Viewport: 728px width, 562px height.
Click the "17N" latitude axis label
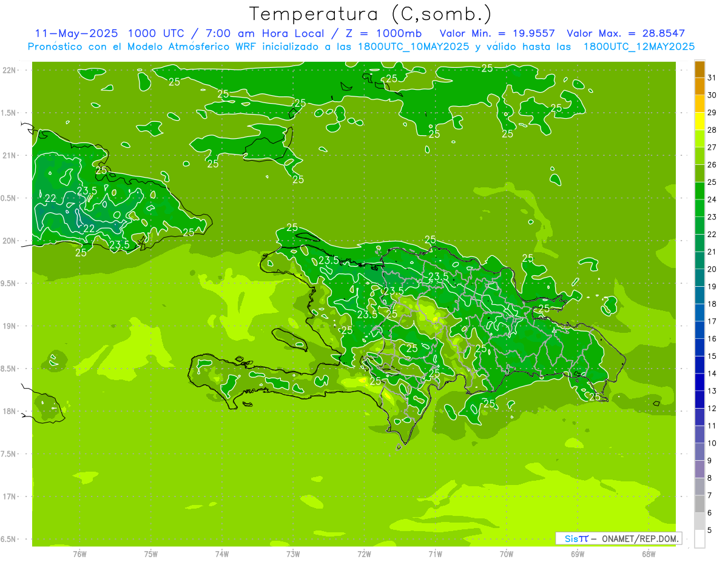click(10, 497)
